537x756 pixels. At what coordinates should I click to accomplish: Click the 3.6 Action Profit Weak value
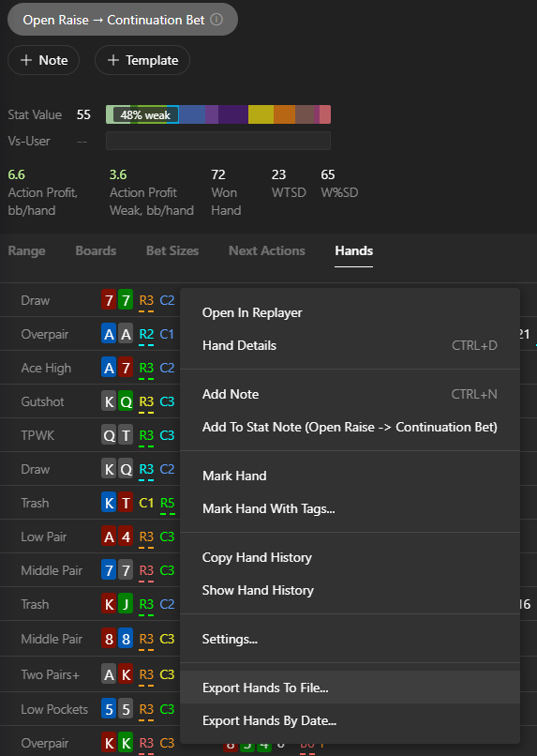pyautogui.click(x=117, y=174)
